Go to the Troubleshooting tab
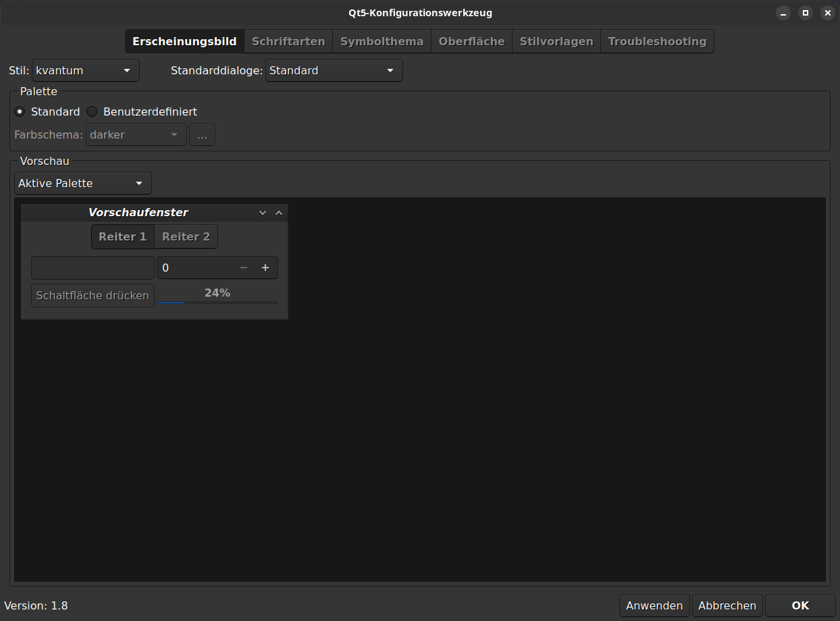Viewport: 840px width, 621px height. 657,41
